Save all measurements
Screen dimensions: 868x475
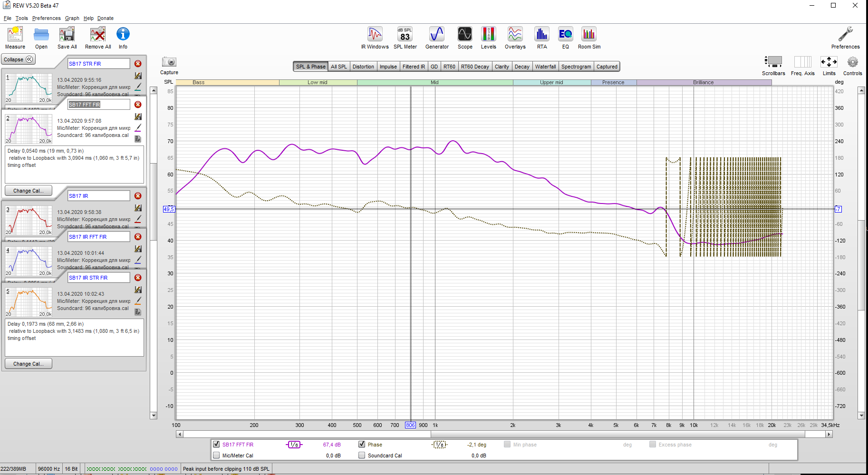pyautogui.click(x=67, y=38)
